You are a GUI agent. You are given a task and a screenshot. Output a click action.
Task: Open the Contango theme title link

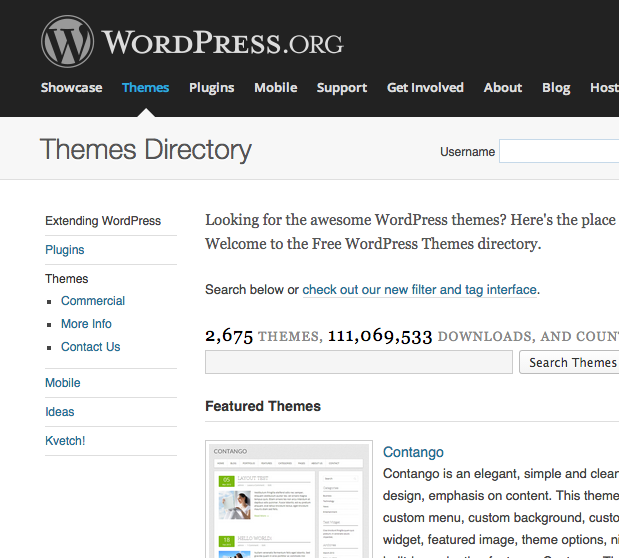[413, 452]
